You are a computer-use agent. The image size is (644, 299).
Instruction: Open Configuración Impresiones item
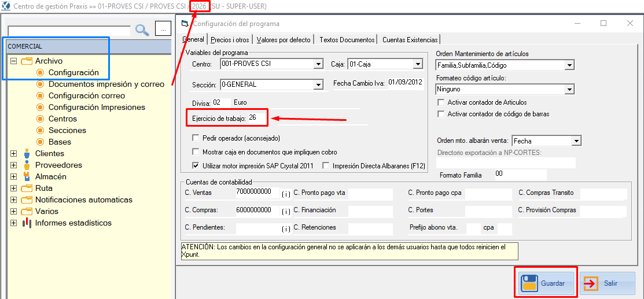coord(97,107)
